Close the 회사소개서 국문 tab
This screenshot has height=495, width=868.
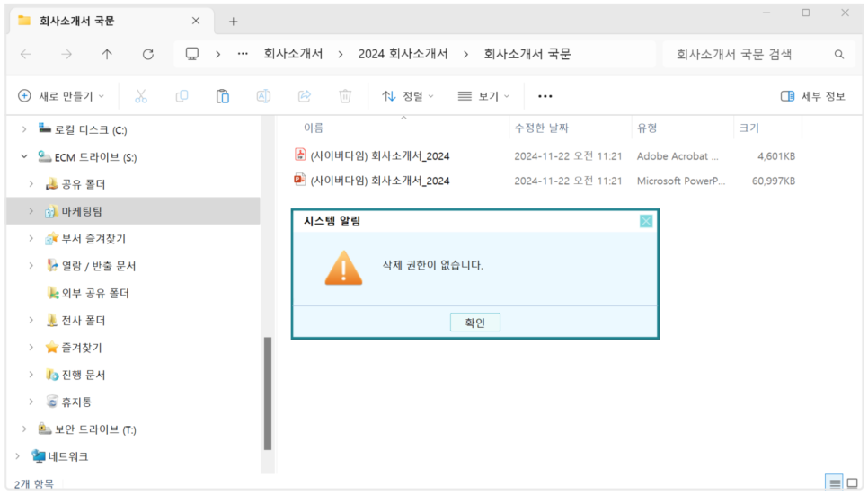pos(196,21)
